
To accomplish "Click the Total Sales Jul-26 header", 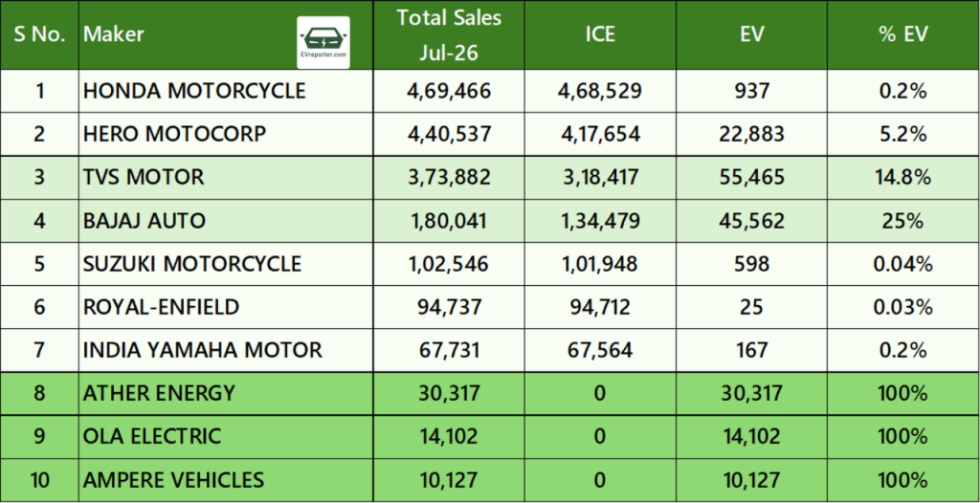I will [x=449, y=35].
